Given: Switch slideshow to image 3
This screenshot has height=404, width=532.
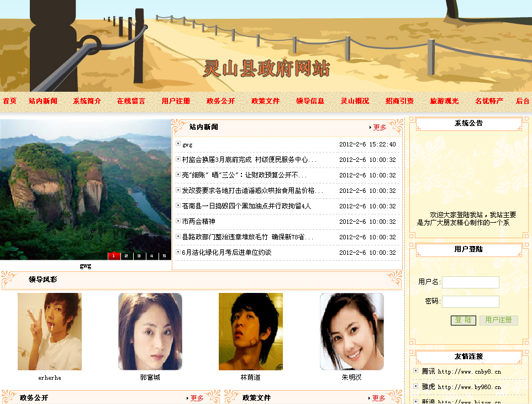Looking at the screenshot, I should (x=139, y=256).
